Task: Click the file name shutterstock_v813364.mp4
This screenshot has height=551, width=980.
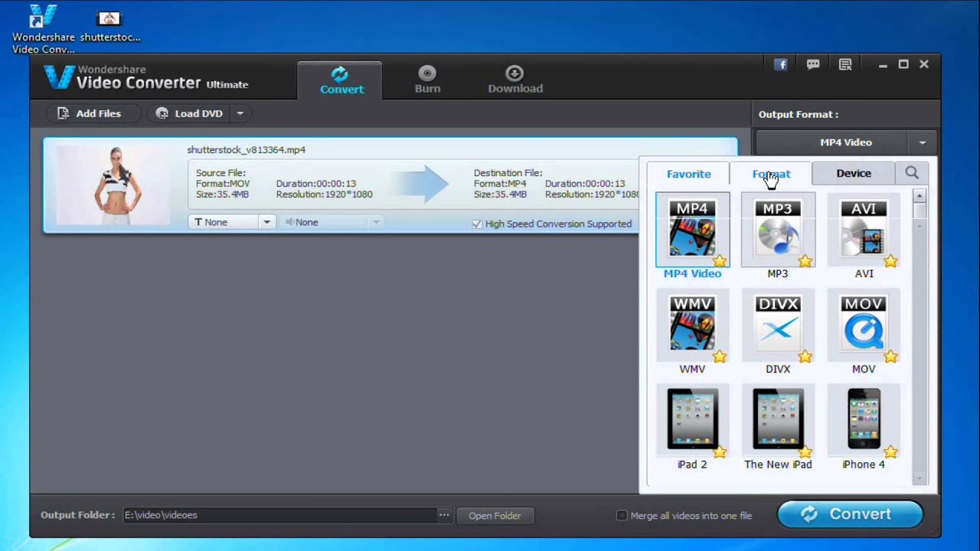Action: 246,150
